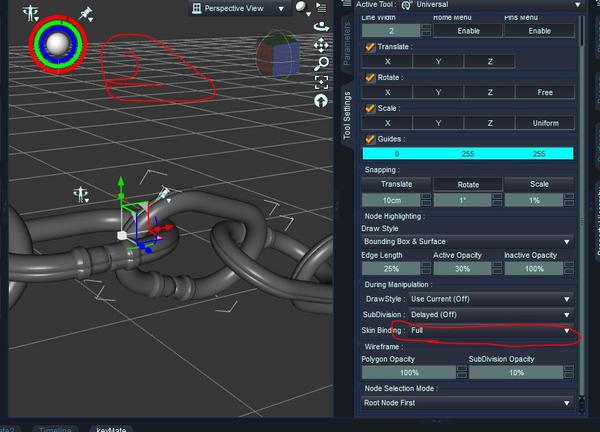The height and width of the screenshot is (432, 600).
Task: Toggle Rotate Y axis button
Action: pos(438,92)
